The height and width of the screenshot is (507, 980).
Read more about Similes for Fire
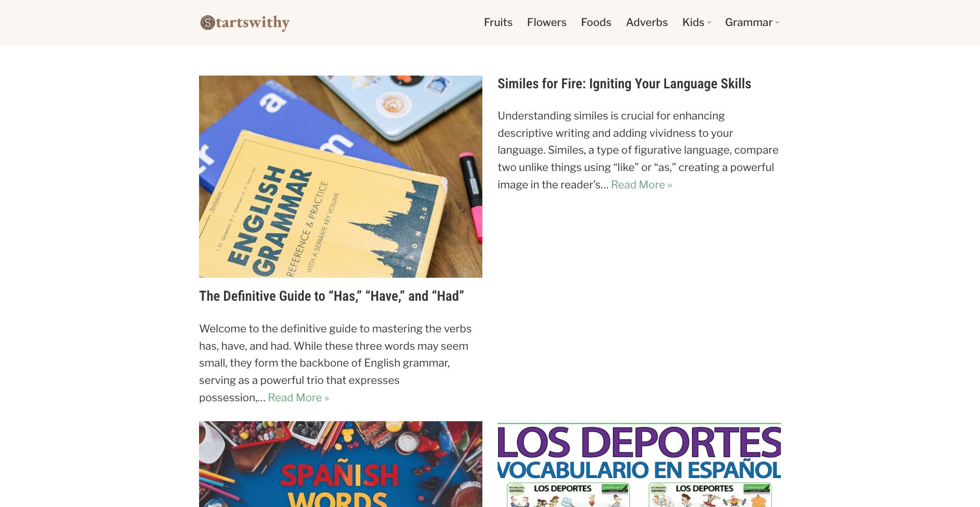(642, 185)
